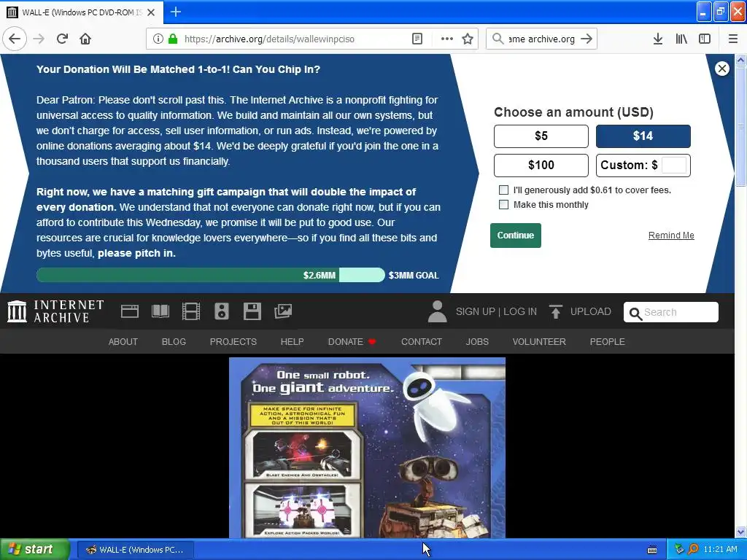Viewport: 747px width, 560px height.
Task: Reload the current page
Action: point(62,39)
